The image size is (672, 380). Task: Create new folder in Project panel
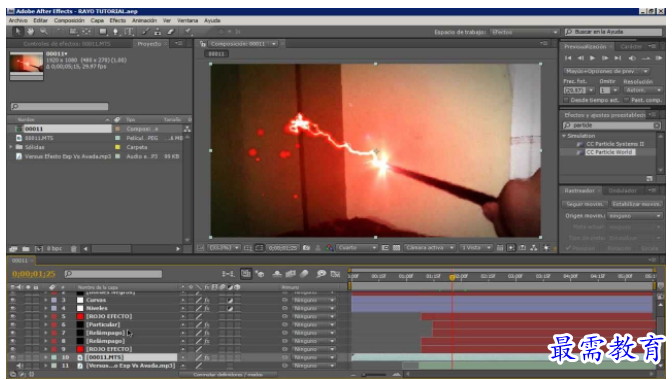(26, 249)
